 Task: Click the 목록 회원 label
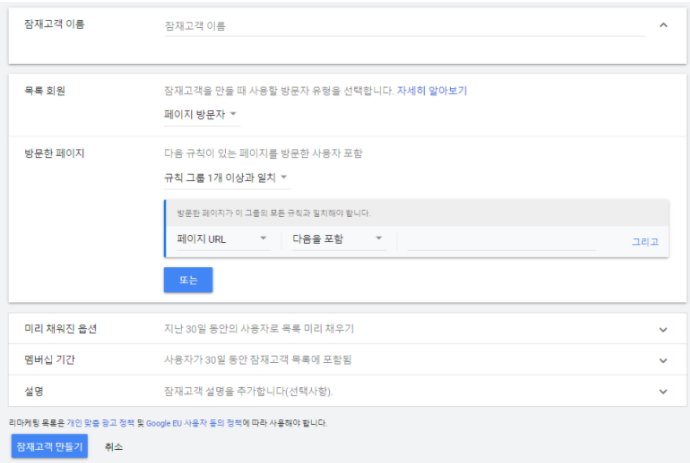[x=45, y=91]
